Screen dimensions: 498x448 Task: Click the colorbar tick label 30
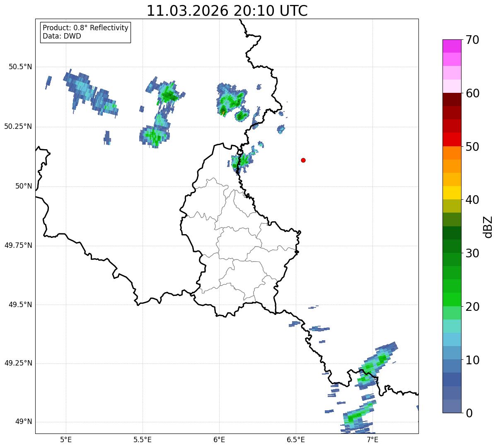click(472, 254)
